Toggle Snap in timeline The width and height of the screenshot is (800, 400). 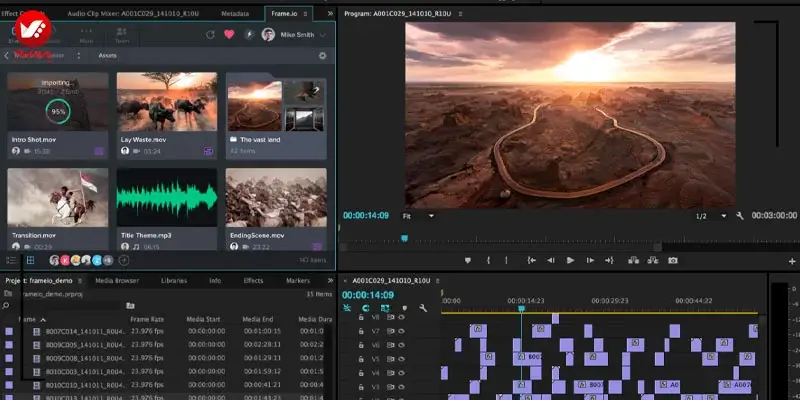tap(366, 308)
